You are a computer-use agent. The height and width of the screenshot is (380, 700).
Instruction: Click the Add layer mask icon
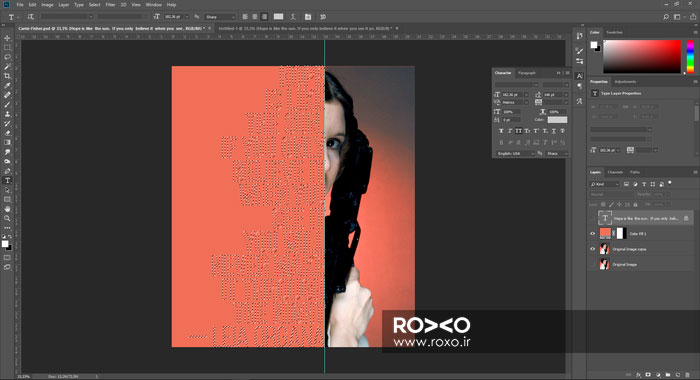tap(648, 375)
